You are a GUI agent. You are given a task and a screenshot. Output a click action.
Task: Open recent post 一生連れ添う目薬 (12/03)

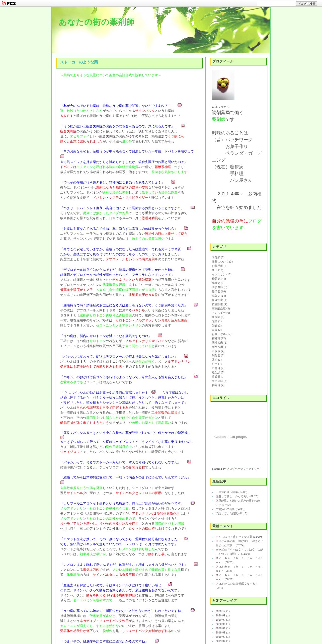(231, 492)
